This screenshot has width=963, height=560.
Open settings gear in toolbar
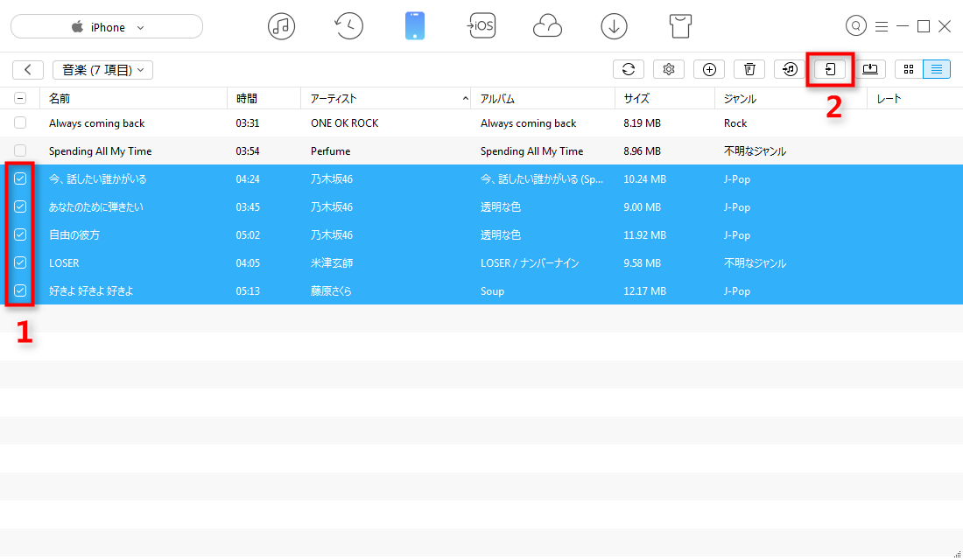(669, 69)
